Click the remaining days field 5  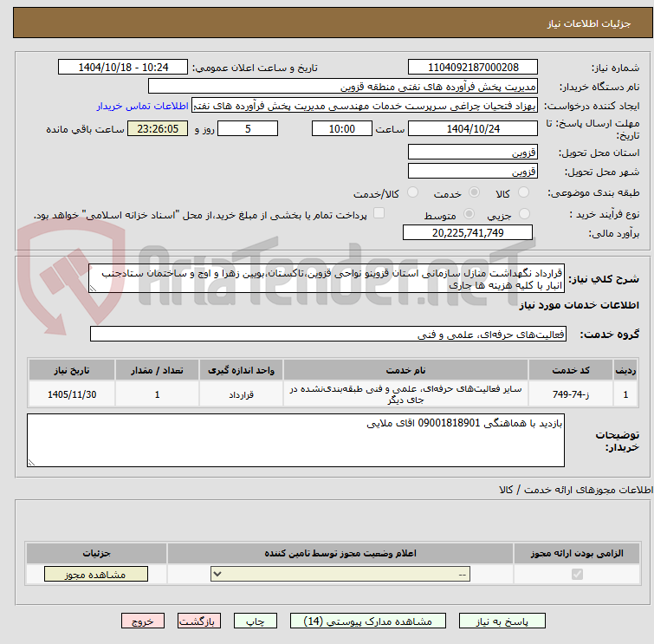click(248, 128)
